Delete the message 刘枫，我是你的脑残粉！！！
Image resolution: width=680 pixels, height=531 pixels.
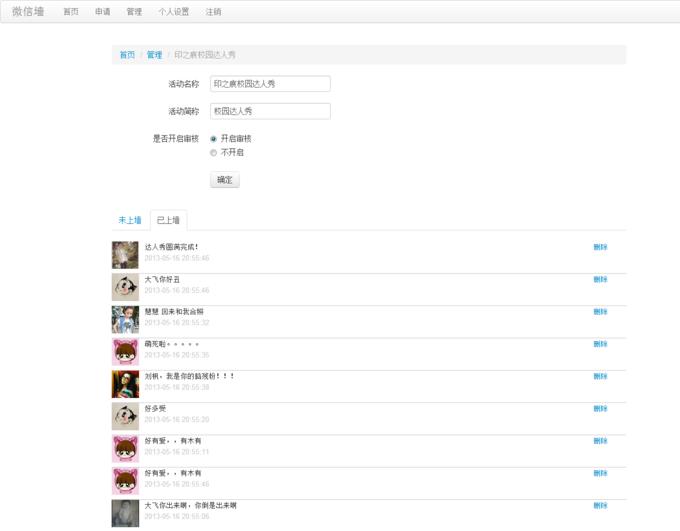[600, 377]
